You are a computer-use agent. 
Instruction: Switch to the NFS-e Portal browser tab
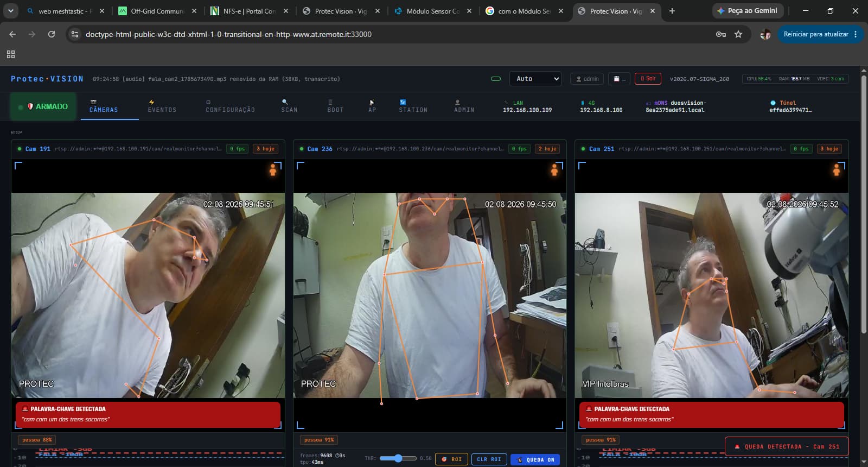click(x=250, y=11)
